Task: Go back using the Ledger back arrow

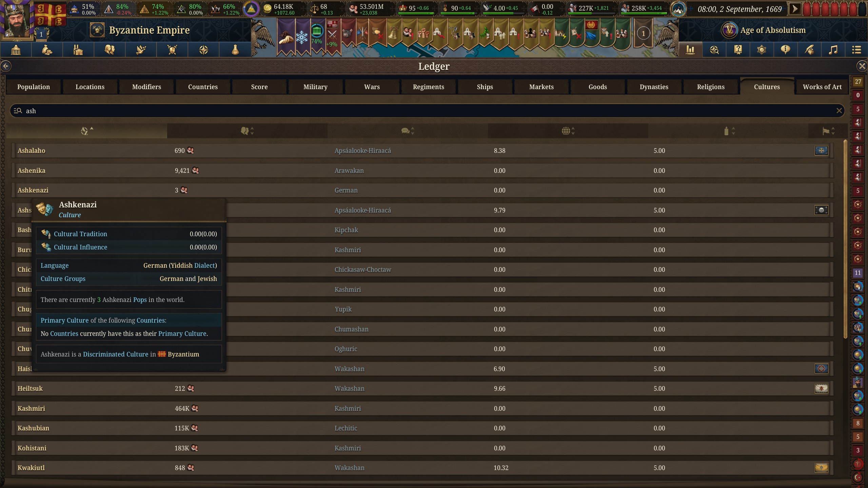Action: pyautogui.click(x=6, y=66)
